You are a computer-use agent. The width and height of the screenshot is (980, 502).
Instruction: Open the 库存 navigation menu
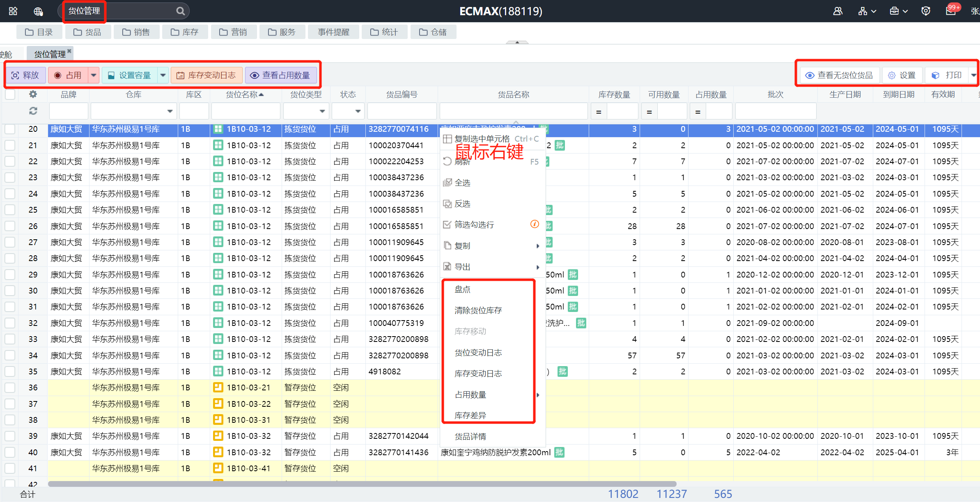point(185,32)
